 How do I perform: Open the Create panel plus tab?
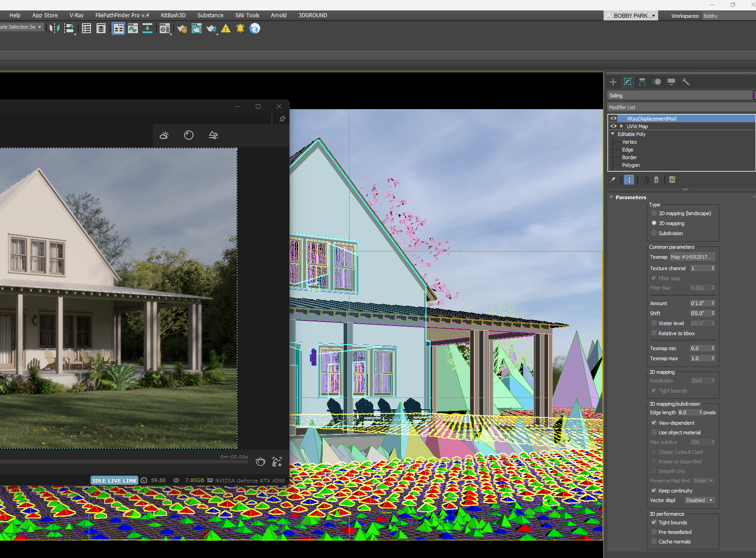[x=613, y=82]
